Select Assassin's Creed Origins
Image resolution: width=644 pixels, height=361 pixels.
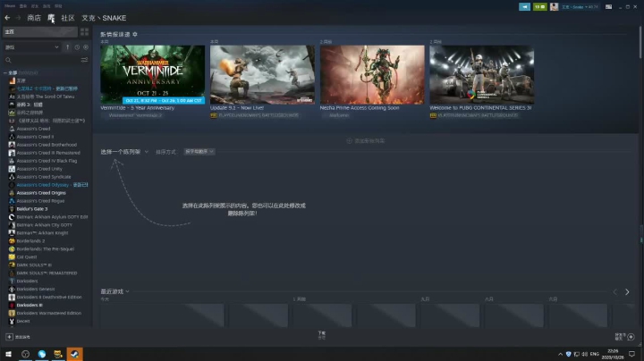41,193
